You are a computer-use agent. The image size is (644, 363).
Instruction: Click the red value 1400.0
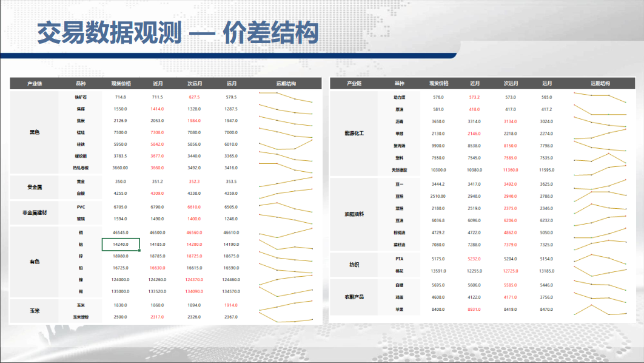(194, 219)
